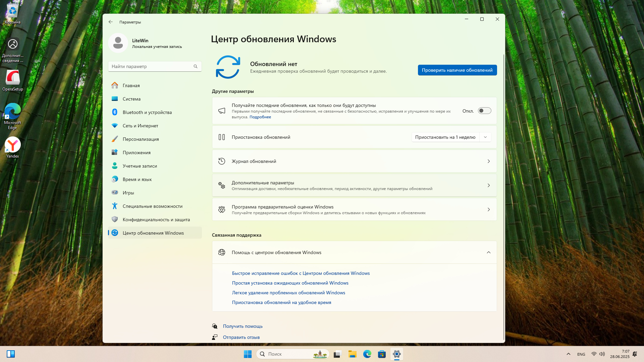Select Сеть и Интернет category

click(x=140, y=126)
